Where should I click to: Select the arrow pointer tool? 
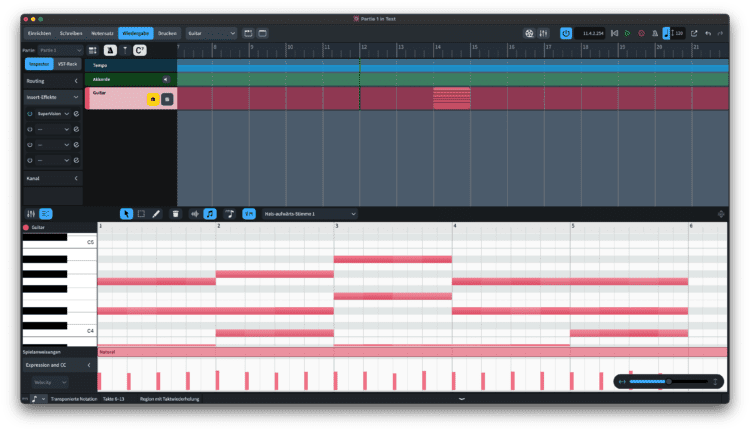tap(126, 214)
